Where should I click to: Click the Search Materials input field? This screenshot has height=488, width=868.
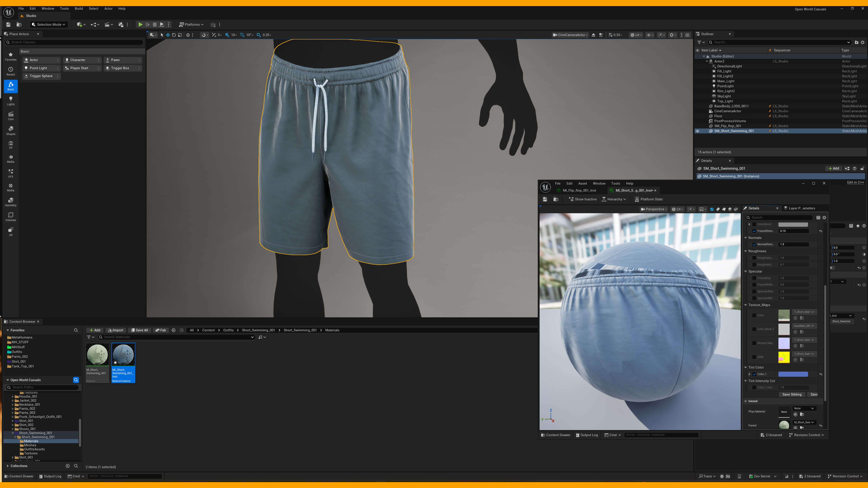(x=176, y=337)
